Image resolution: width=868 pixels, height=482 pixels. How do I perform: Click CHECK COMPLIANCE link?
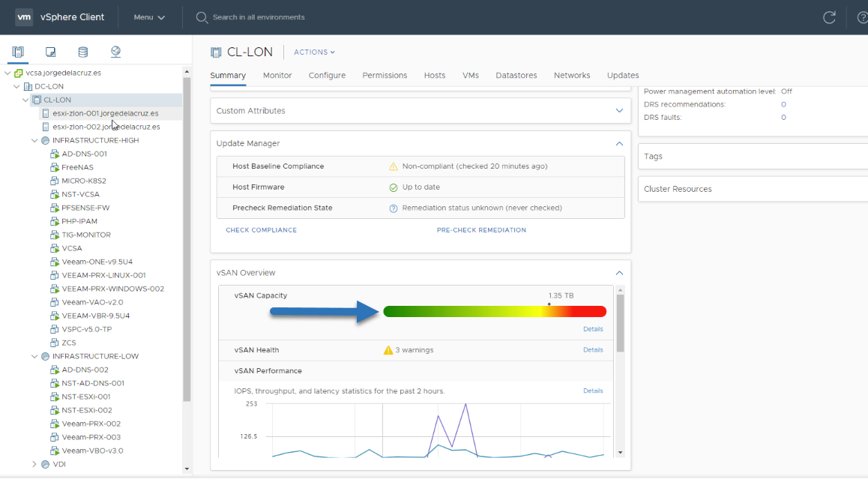pos(262,230)
